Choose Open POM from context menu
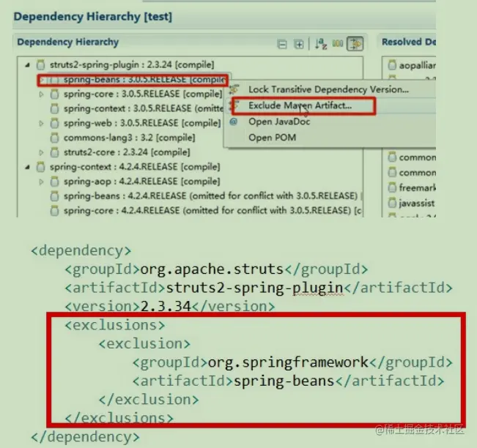This screenshot has height=448, width=477. click(x=273, y=138)
